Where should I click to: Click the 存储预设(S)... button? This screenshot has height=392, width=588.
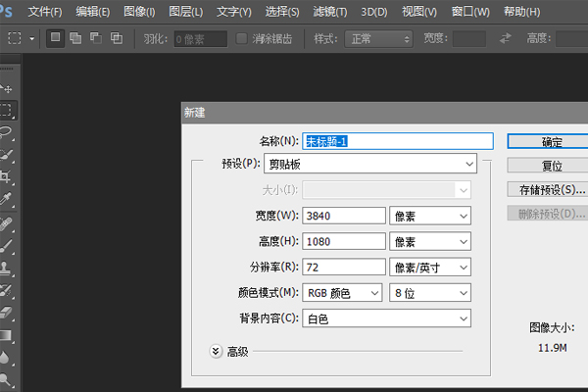pos(548,189)
